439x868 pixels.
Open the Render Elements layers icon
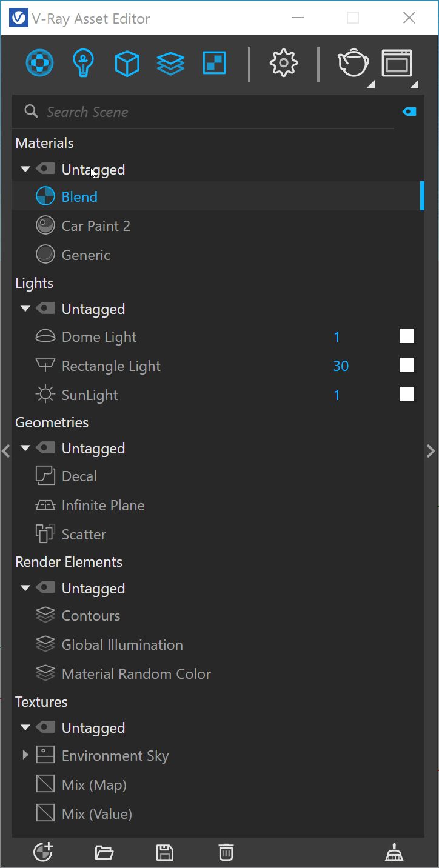point(170,63)
